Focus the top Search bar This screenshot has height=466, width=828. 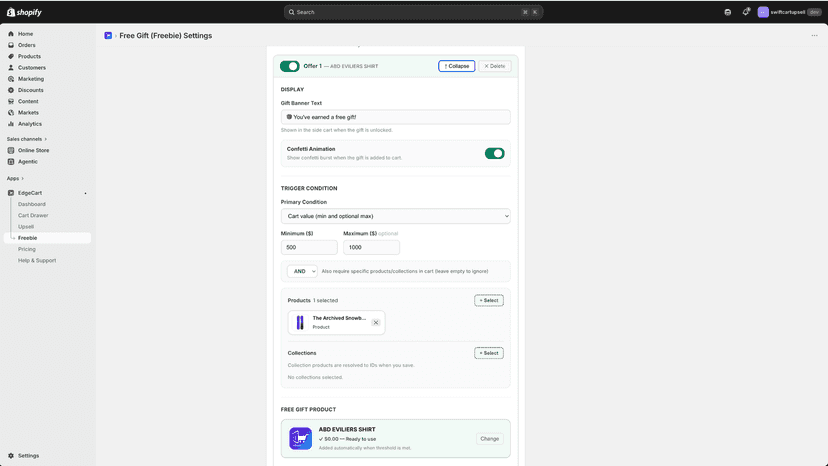tap(413, 12)
